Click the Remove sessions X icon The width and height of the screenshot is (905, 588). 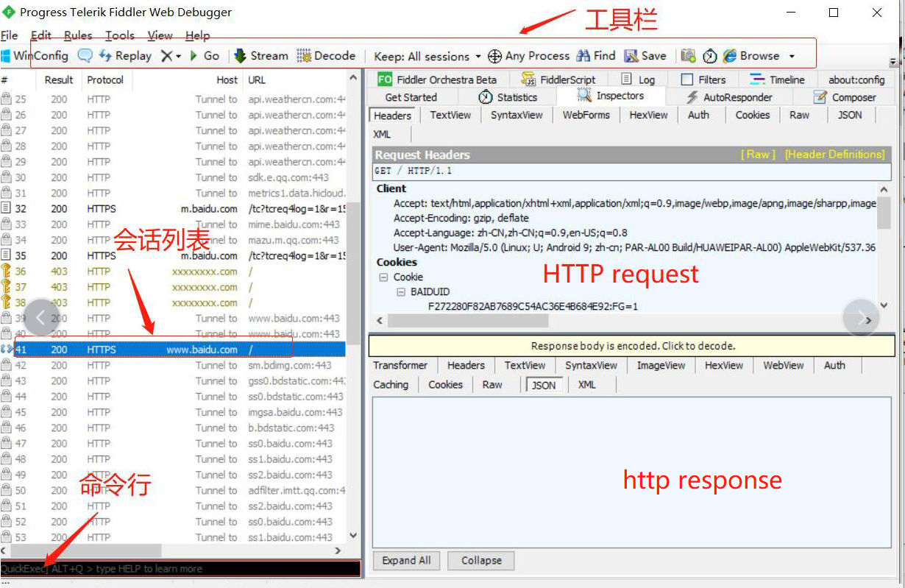point(167,56)
